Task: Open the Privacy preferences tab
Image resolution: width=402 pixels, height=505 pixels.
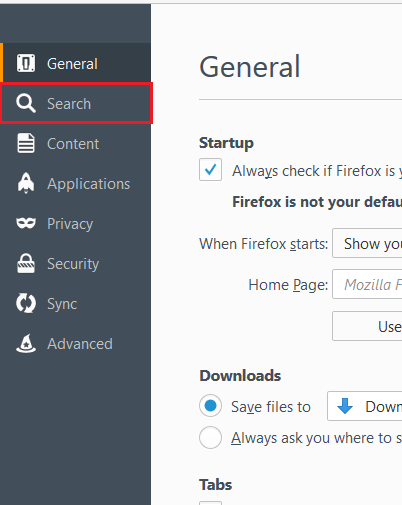Action: click(x=75, y=223)
